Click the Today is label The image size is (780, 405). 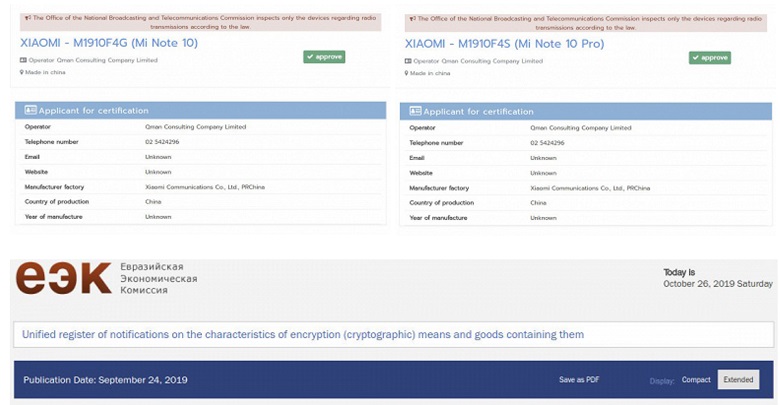pos(679,272)
